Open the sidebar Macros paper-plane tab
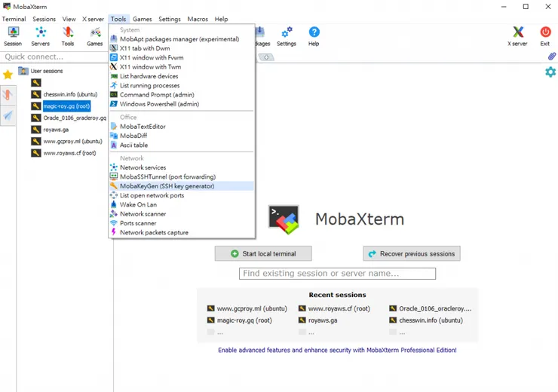The height and width of the screenshot is (392, 558). [x=8, y=115]
